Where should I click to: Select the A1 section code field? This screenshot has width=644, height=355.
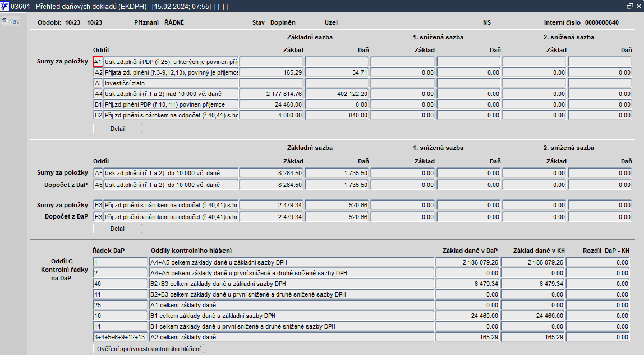tap(98, 62)
